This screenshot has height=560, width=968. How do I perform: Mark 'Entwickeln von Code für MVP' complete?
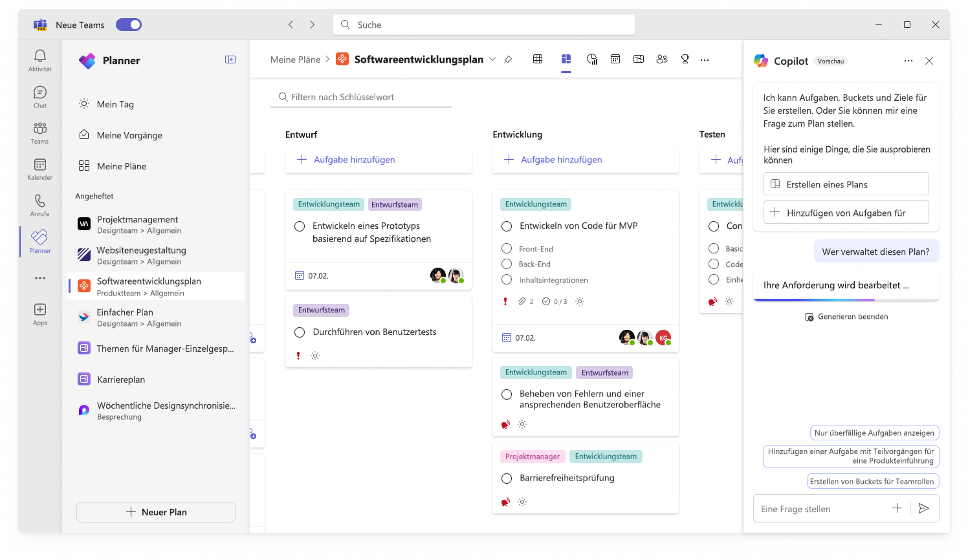click(507, 226)
